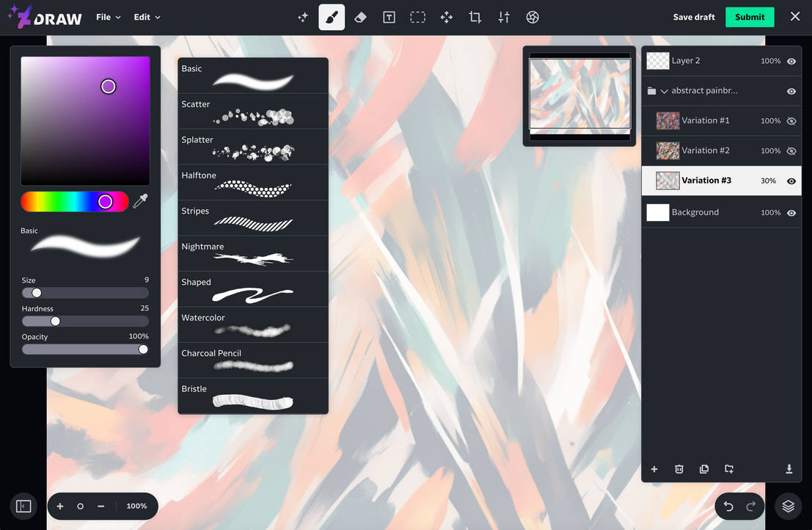
Task: Select the Variation #2 layer thumbnail
Action: [667, 150]
